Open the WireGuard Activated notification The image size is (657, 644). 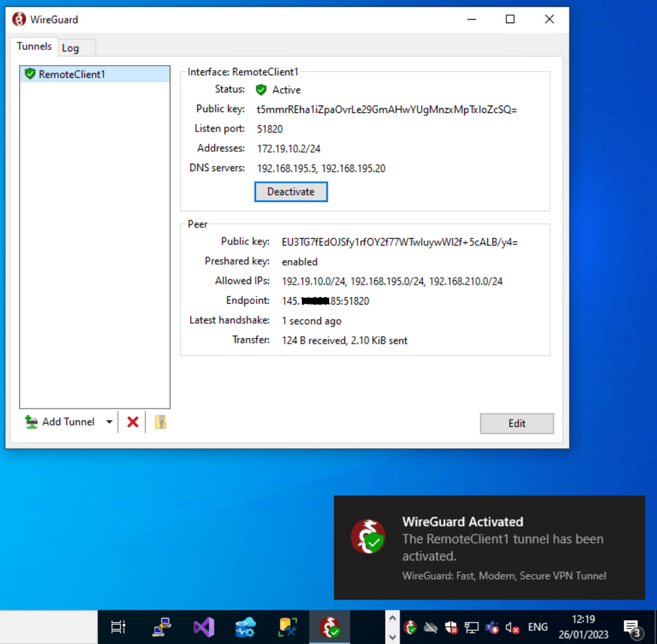[x=489, y=548]
